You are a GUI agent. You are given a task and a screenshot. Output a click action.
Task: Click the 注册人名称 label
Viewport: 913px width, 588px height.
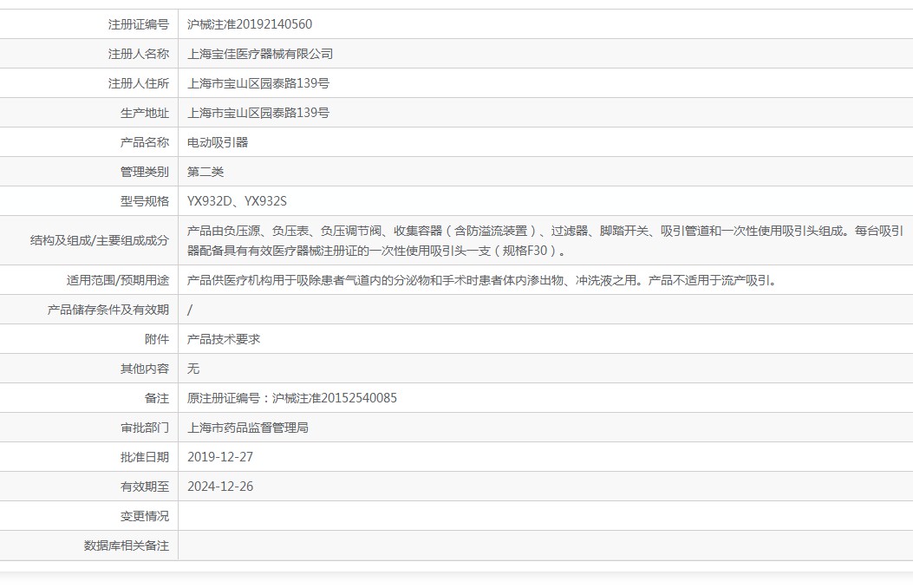coord(139,54)
